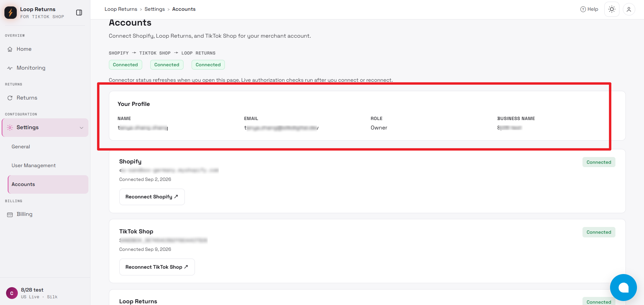Open Help from the top bar
The image size is (644, 305).
click(589, 9)
